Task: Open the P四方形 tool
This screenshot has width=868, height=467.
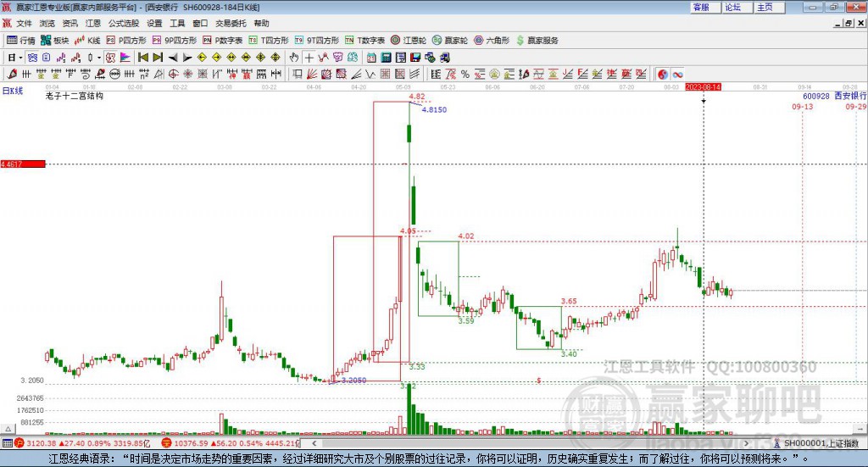Action: pos(126,41)
